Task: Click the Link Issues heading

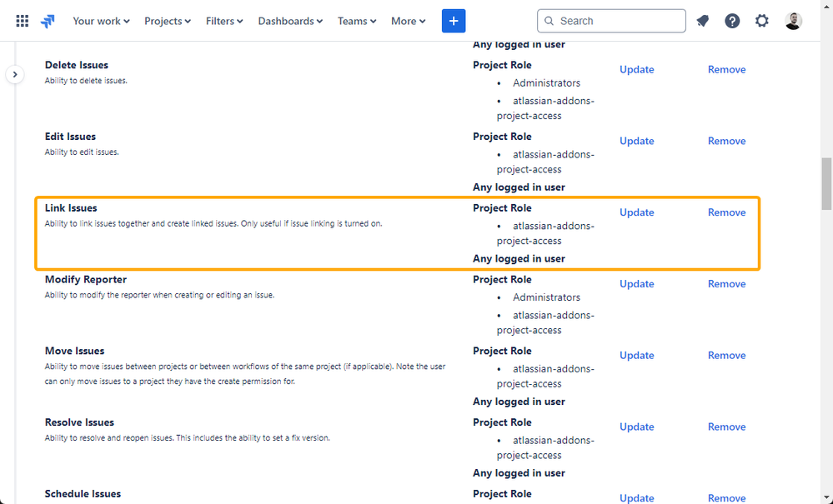Action: click(x=71, y=208)
